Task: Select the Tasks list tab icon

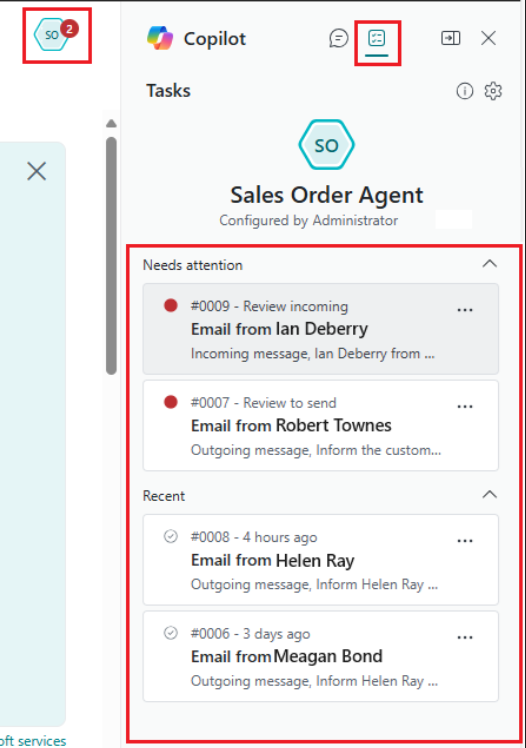Action: click(377, 38)
